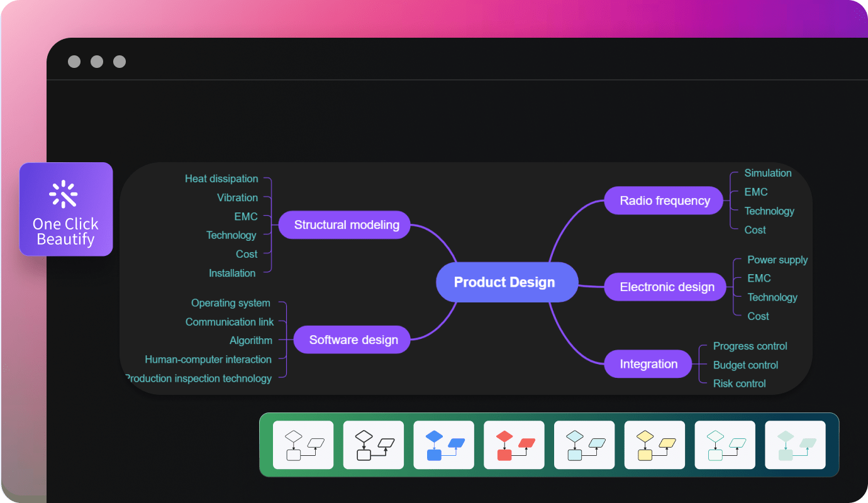This screenshot has height=503, width=868.
Task: Click Technology under Radio frequency
Action: pyautogui.click(x=769, y=211)
